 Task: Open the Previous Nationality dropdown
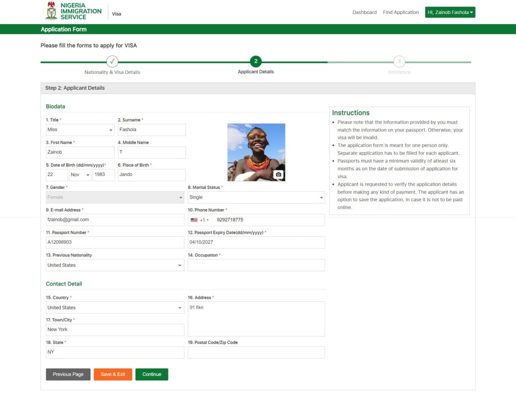[115, 265]
